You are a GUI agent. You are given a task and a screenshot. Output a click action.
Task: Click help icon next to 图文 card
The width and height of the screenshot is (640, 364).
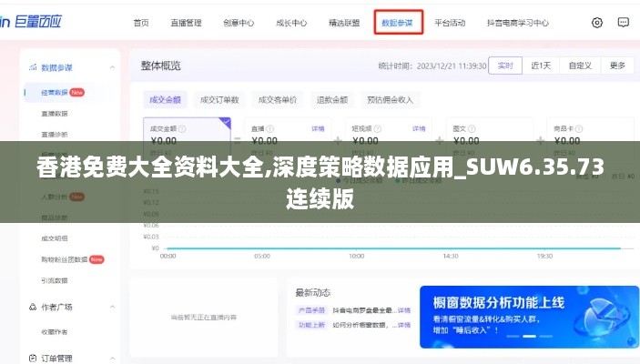point(472,129)
